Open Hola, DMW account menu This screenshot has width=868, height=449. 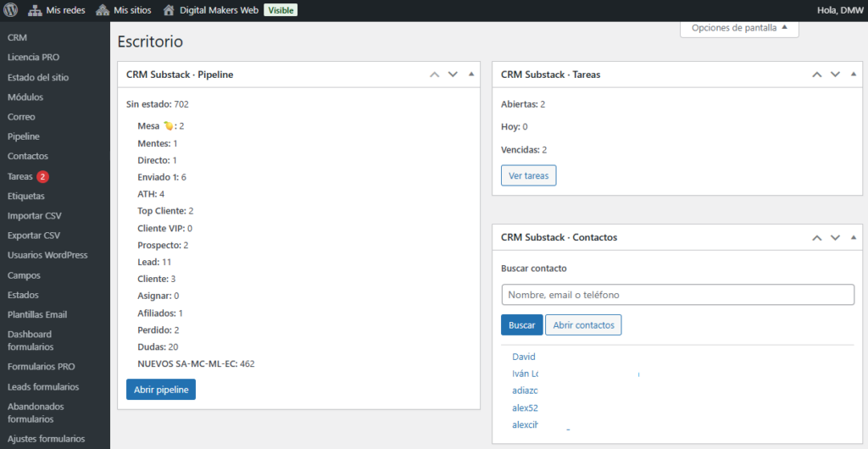click(x=840, y=10)
